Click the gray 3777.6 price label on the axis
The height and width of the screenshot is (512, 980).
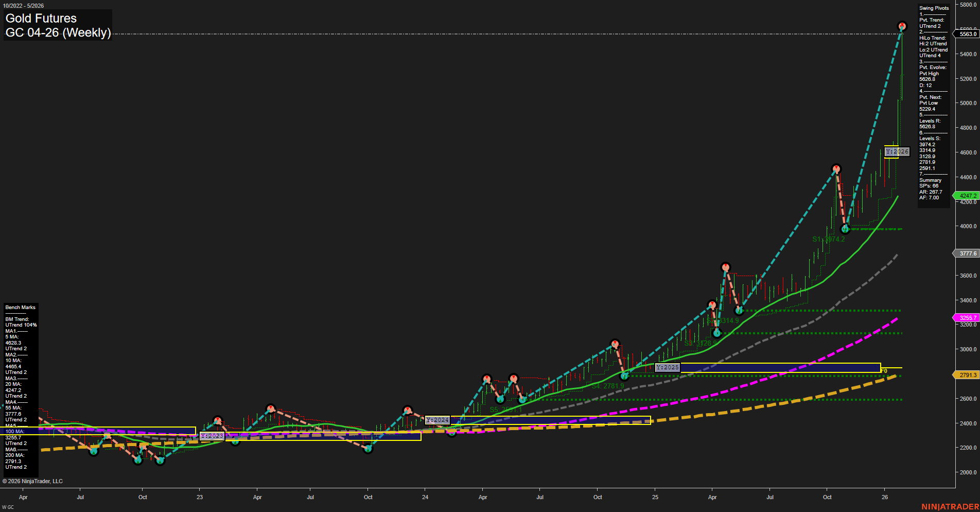967,253
